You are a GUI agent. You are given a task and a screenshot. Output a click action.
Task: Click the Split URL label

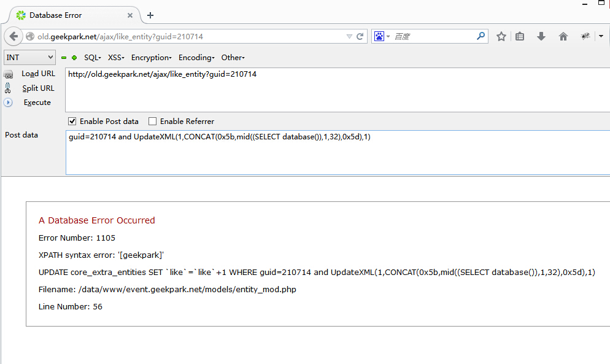click(x=38, y=88)
